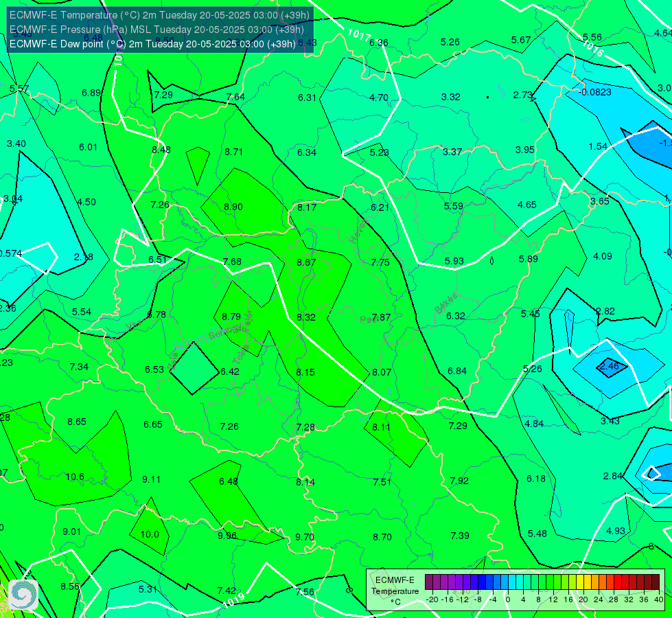Click the 9.01 dew point value

coord(71,531)
